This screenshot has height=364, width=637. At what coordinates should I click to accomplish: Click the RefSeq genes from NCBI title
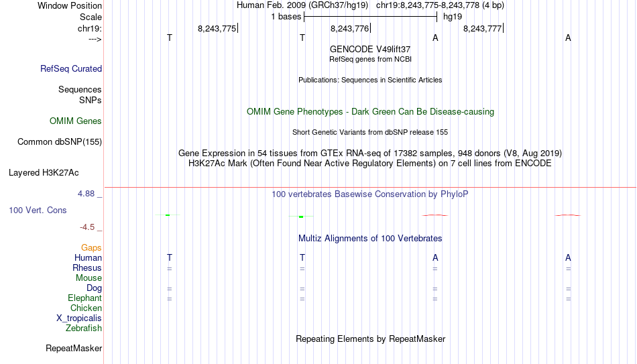[370, 59]
